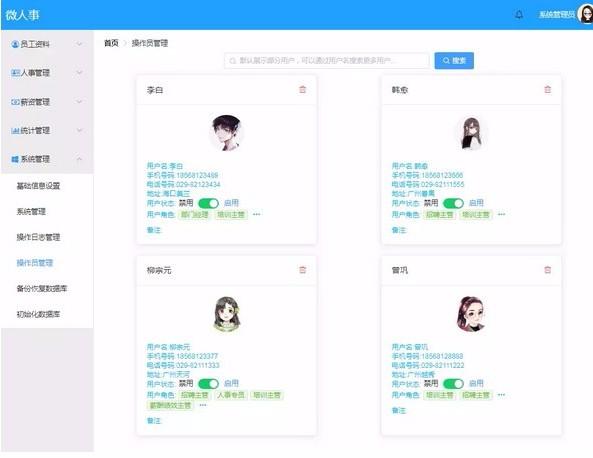The width and height of the screenshot is (593, 458).
Task: Open 系统管理 submenu item under 系统管理
Action: 31,211
